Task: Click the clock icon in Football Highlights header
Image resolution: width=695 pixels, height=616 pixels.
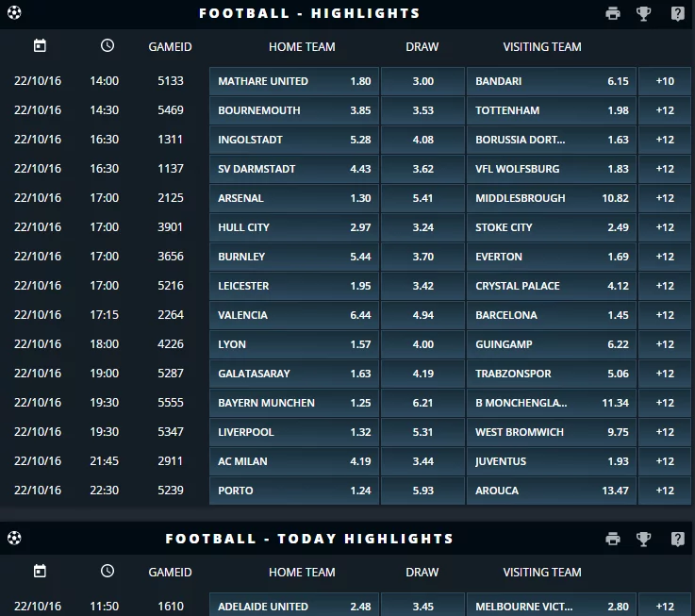Action: click(108, 45)
